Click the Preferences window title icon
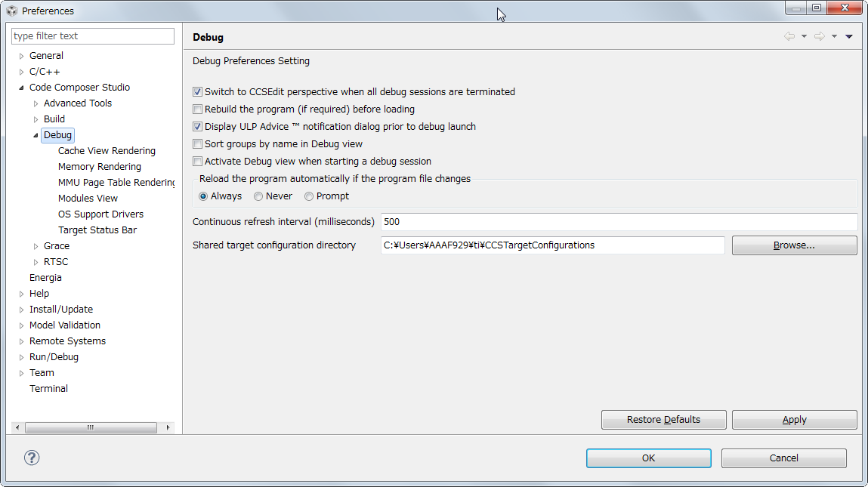Image resolution: width=868 pixels, height=487 pixels. click(11, 11)
